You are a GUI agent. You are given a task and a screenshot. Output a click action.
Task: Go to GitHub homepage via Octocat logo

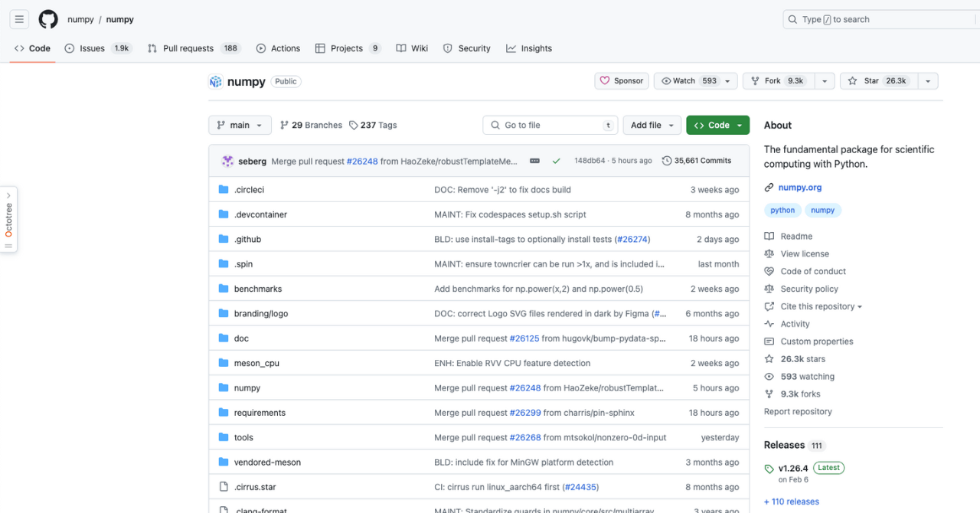(x=48, y=19)
